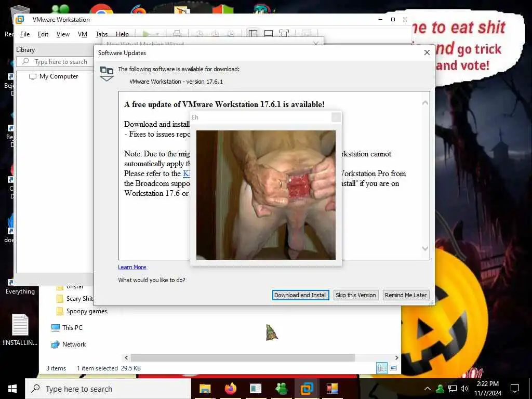Click Explorer horizontal scrollbar right arrow
The image size is (532, 399).
[x=396, y=357]
